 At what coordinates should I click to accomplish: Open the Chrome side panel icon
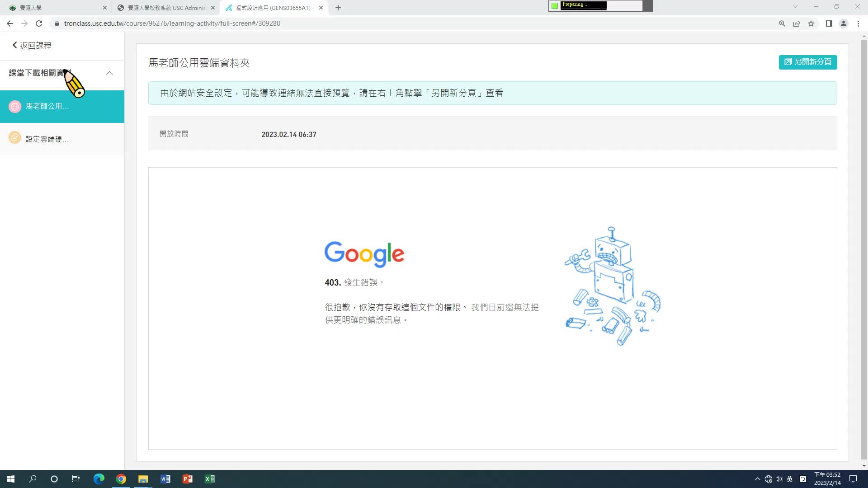829,23
